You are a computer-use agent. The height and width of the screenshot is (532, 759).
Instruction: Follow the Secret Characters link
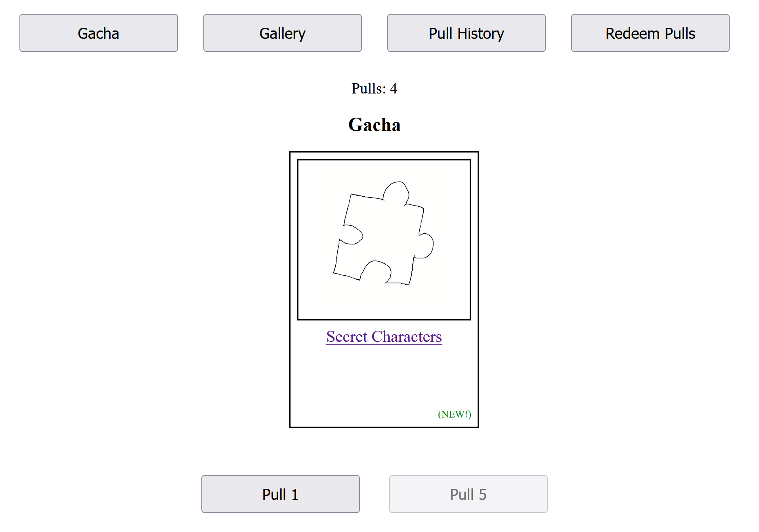click(x=384, y=337)
